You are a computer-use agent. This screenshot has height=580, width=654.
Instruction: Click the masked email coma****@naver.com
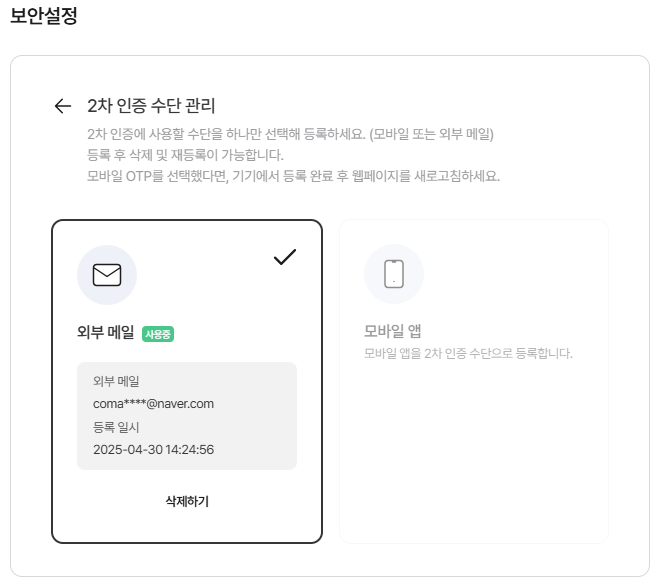(x=153, y=404)
